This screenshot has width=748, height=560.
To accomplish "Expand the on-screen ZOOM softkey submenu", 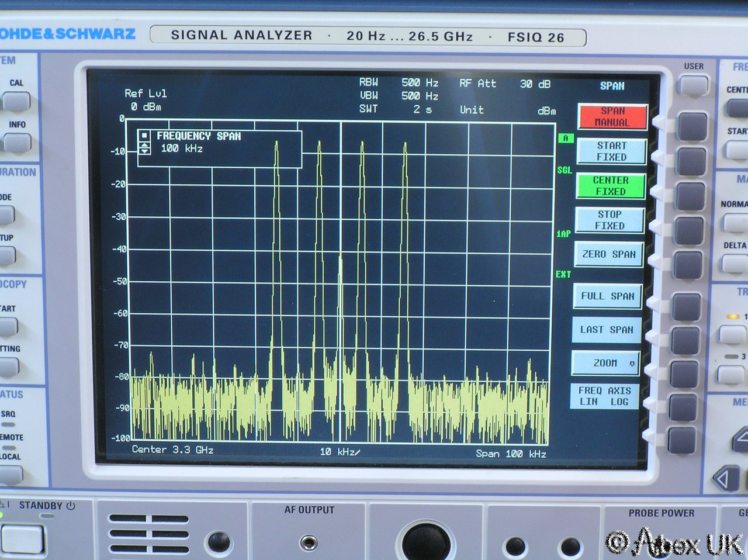I will pyautogui.click(x=606, y=363).
